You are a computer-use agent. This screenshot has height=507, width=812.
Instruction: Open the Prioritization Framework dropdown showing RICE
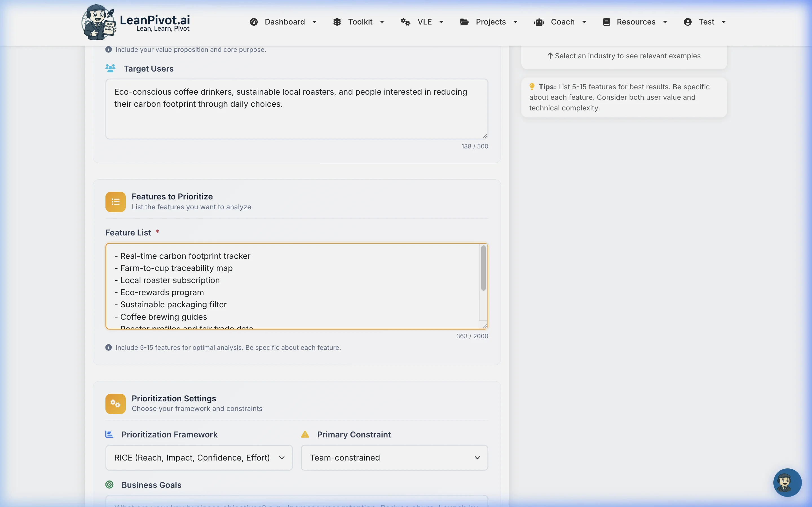point(199,457)
